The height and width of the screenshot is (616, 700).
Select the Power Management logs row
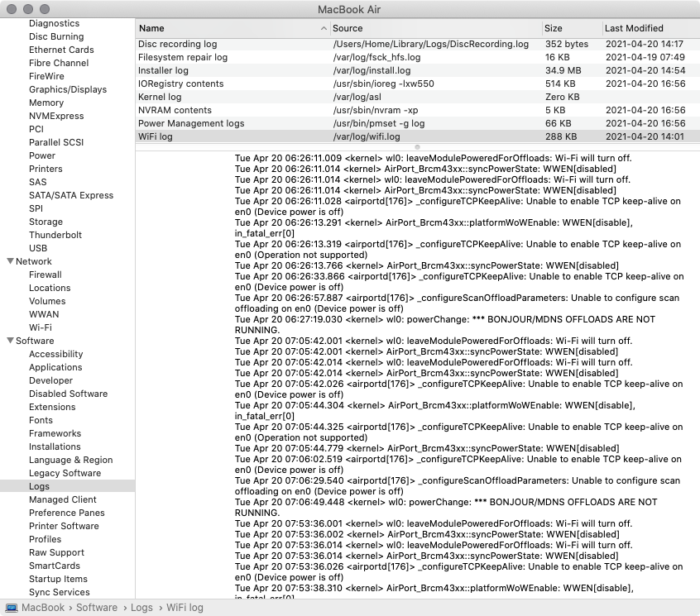[417, 123]
